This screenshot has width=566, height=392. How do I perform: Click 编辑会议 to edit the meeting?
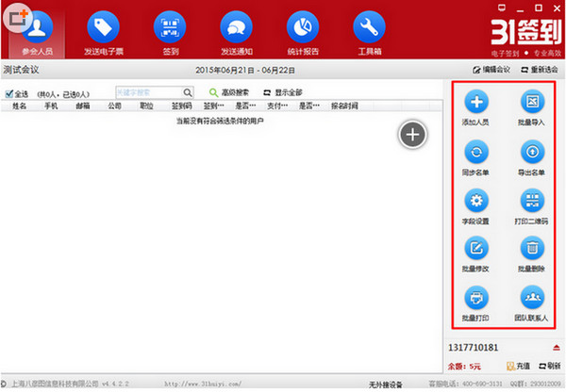(491, 70)
